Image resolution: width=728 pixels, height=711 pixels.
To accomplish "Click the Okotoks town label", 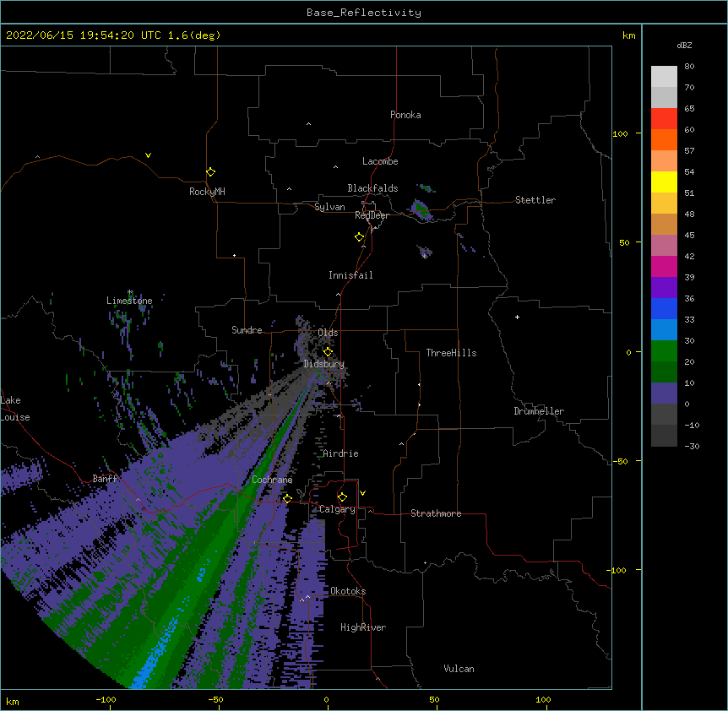I will coord(348,591).
